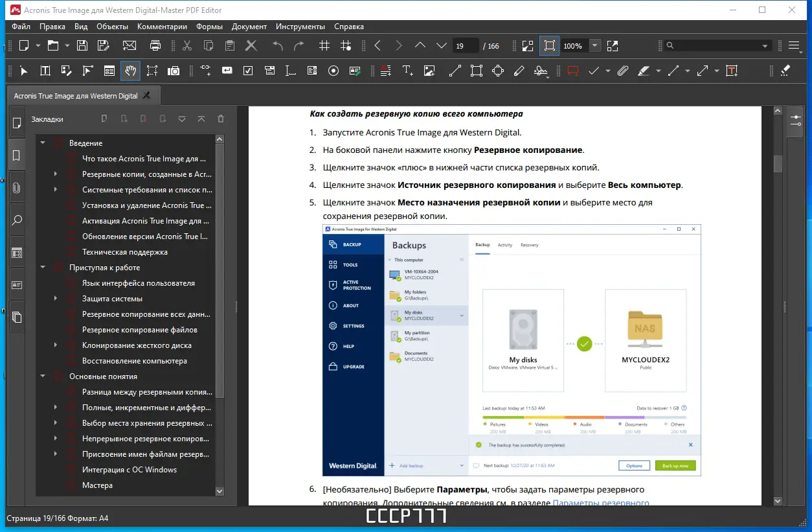Open the Инструменты menu
The width and height of the screenshot is (812, 532).
point(300,27)
